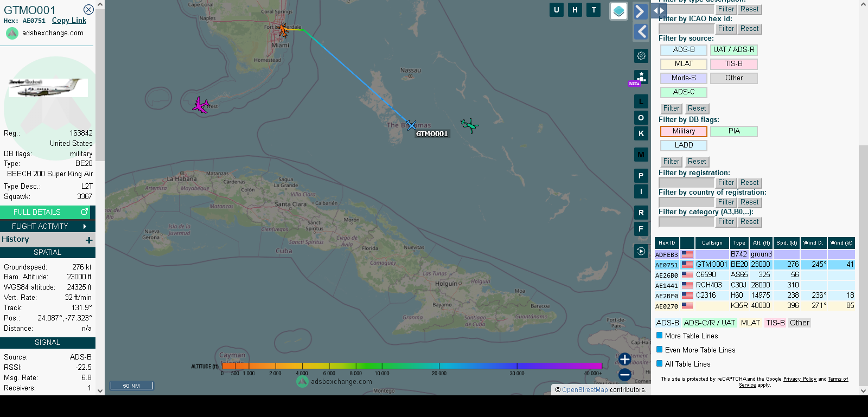Toggle the U map button
Screen dimensions: 868x417
(x=557, y=10)
